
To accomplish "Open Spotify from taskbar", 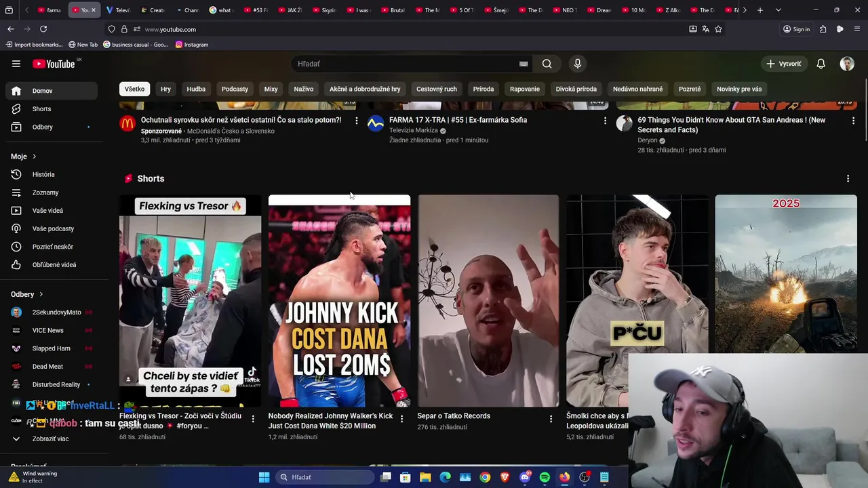I will point(545,477).
